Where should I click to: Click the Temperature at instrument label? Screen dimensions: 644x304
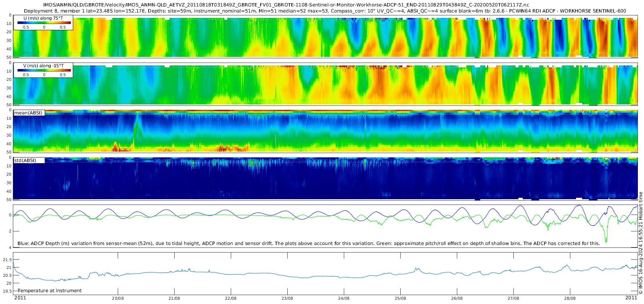pyautogui.click(x=50, y=291)
